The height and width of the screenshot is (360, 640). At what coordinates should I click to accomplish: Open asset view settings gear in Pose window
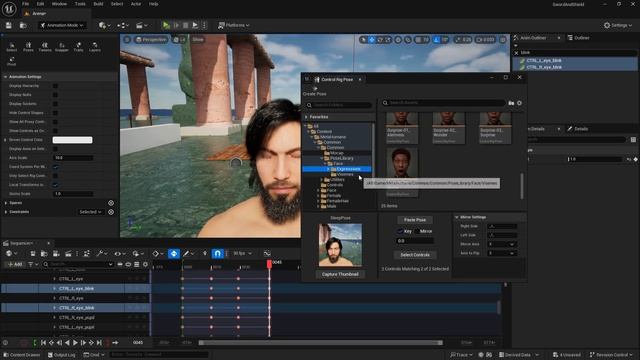tap(519, 103)
